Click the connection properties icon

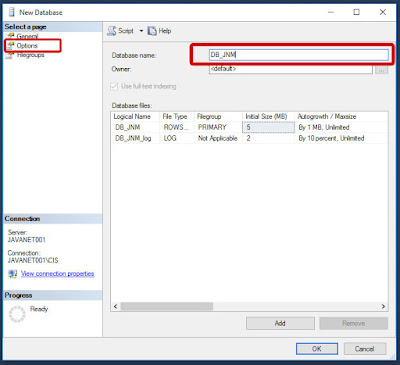[13, 274]
